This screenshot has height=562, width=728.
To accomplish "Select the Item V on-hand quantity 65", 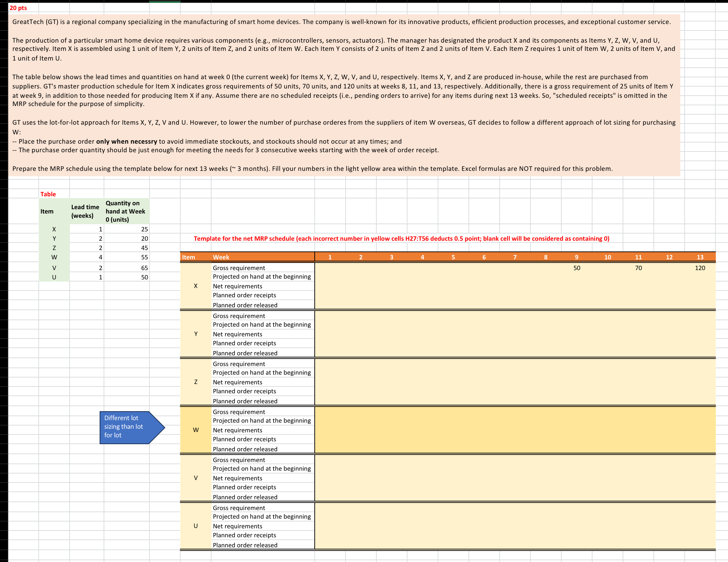I will (144, 268).
